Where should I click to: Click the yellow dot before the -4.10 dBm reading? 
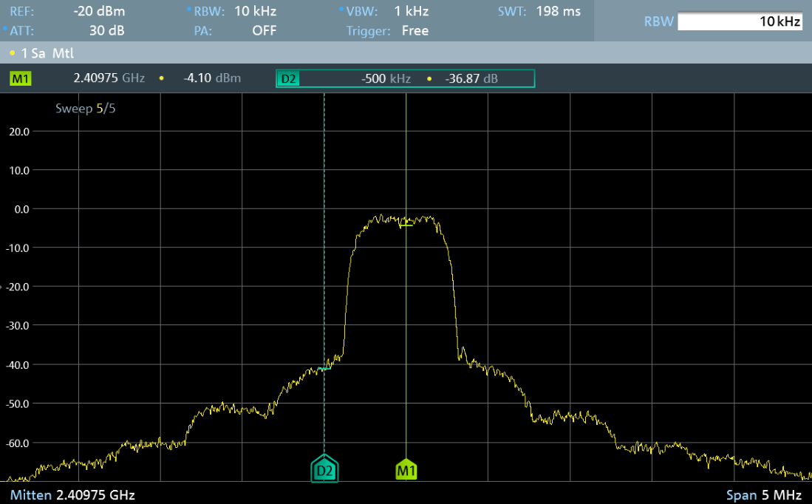[161, 78]
